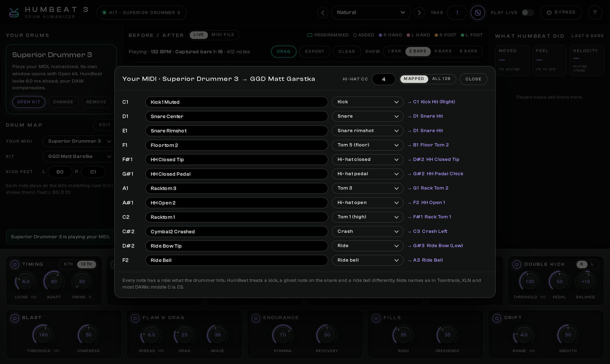The image size is (610, 364).
Task: Select LIVE in Before/After switch
Action: click(x=199, y=35)
